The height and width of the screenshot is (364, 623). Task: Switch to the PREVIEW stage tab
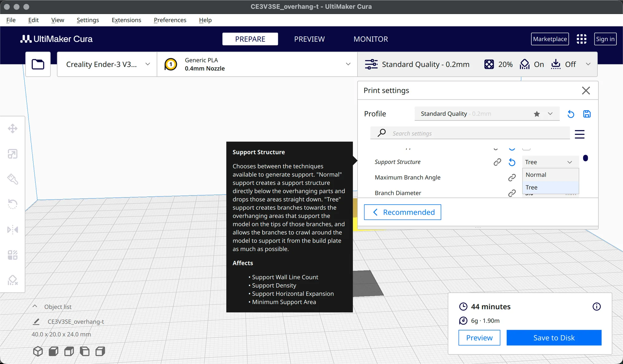(309, 39)
